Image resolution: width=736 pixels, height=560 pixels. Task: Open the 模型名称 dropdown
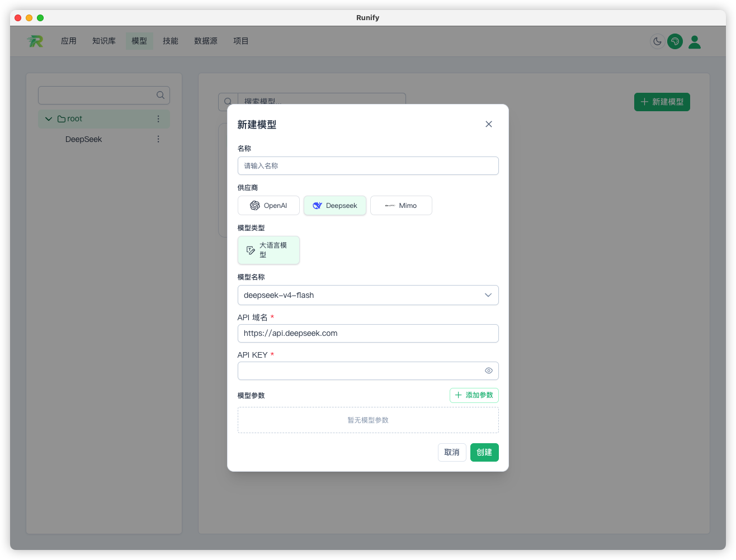[x=368, y=295]
